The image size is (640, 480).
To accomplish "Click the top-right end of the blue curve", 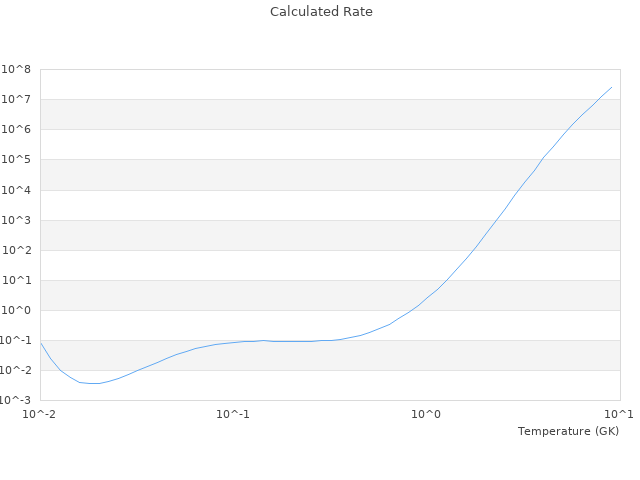I will click(611, 87).
